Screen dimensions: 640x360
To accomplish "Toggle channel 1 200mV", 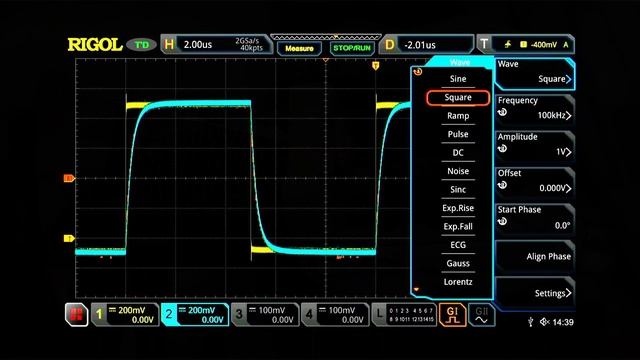I will 124,315.
